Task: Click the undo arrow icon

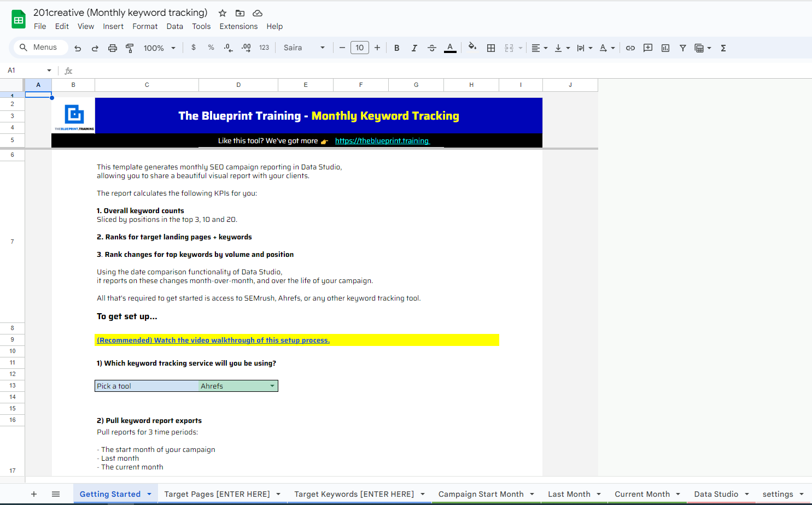Action: (x=78, y=48)
